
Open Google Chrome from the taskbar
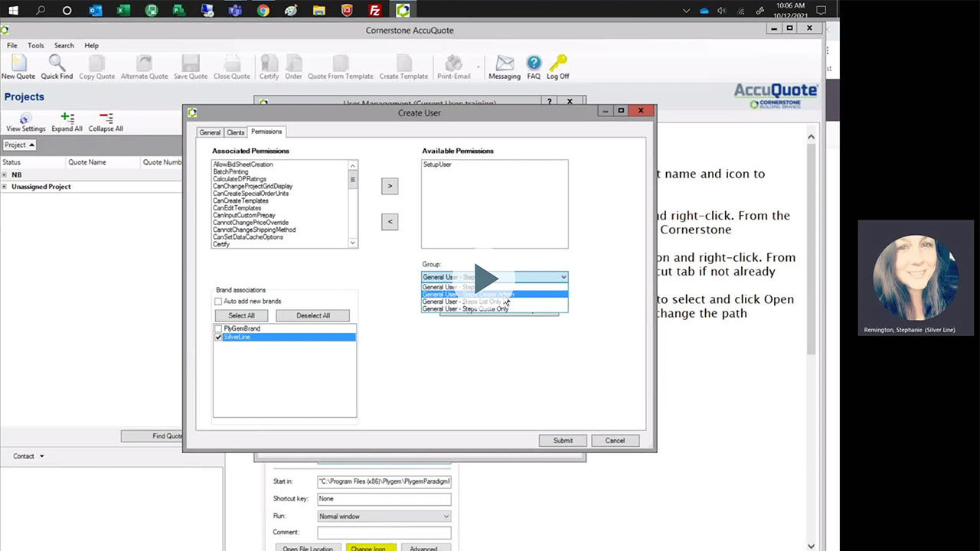coord(263,11)
